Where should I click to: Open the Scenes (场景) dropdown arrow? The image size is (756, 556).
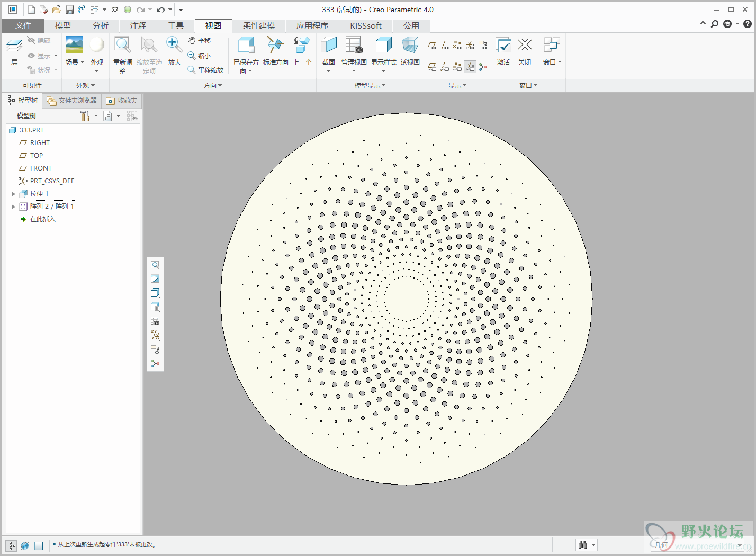[83, 62]
